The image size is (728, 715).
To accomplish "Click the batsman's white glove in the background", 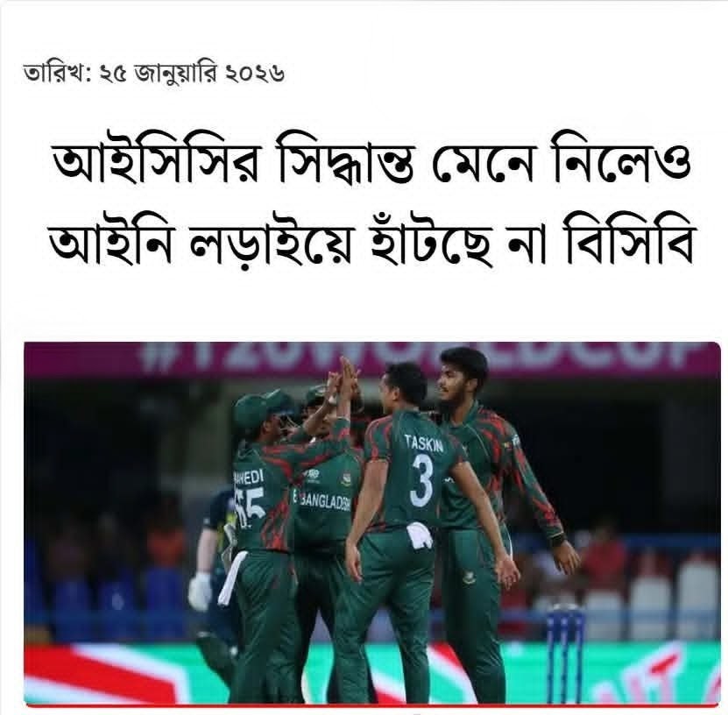I will (x=200, y=591).
